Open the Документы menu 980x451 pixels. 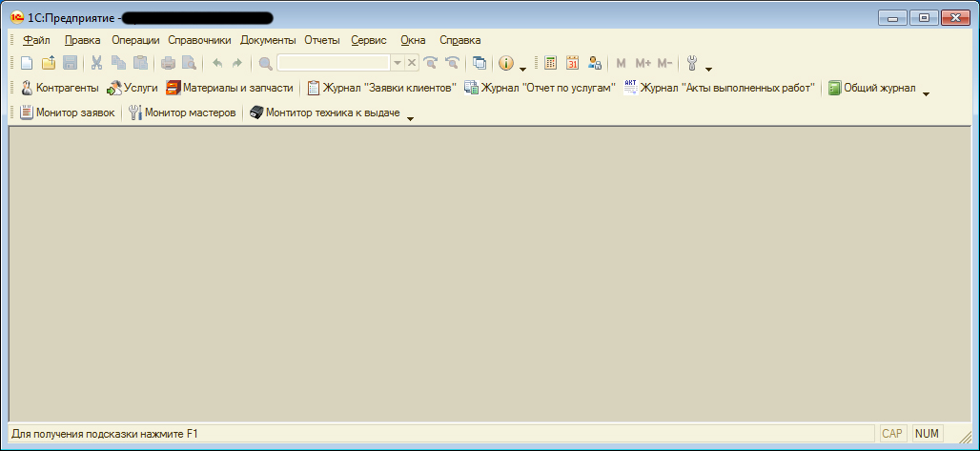[x=268, y=40]
